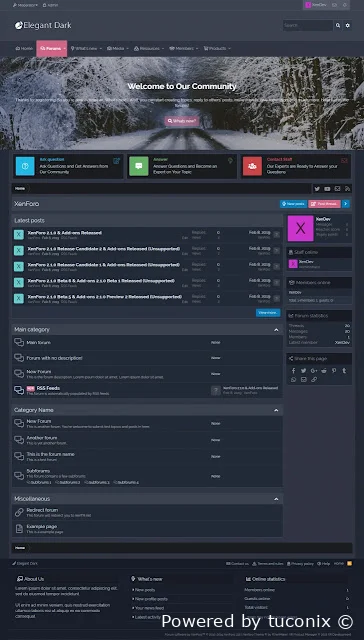Collapse the Main category section
Viewport: 364px width, 640px height.
[276, 330]
